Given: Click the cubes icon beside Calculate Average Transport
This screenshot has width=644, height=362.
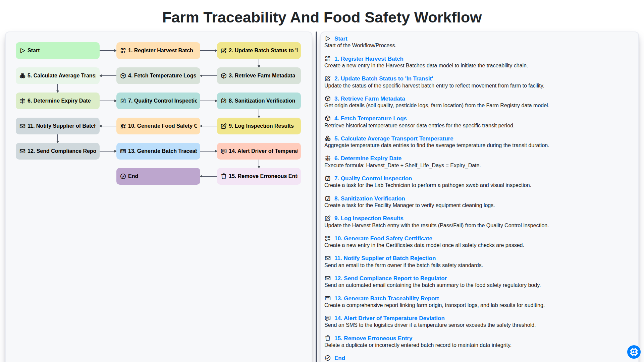Looking at the screenshot, I should (x=328, y=138).
